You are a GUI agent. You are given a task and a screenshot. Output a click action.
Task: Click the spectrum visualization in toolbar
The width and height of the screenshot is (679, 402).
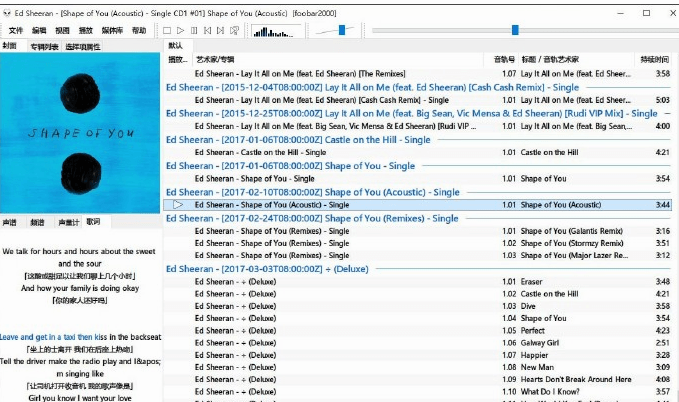(x=277, y=31)
